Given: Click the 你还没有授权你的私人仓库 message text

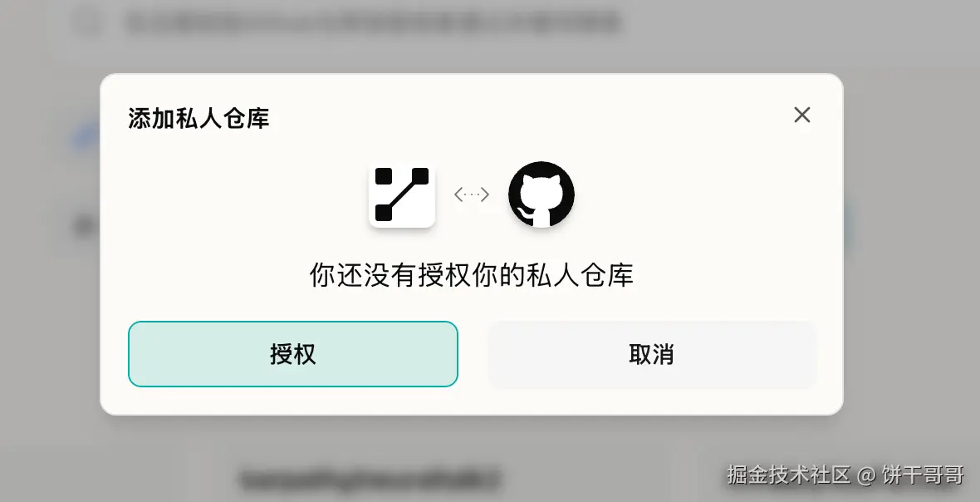Looking at the screenshot, I should [x=472, y=274].
